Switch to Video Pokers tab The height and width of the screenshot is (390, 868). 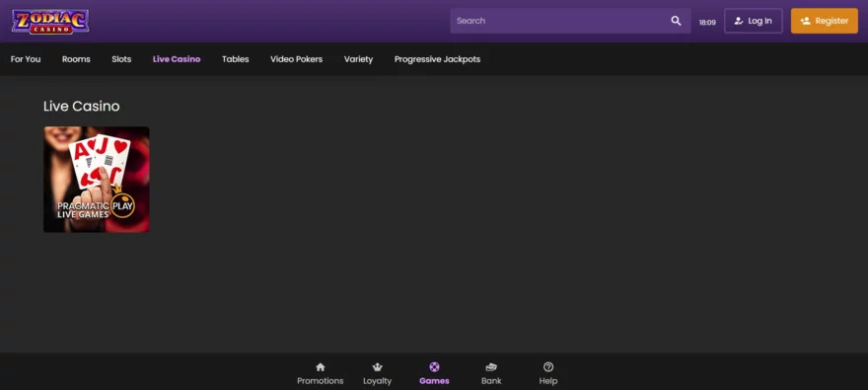[296, 58]
